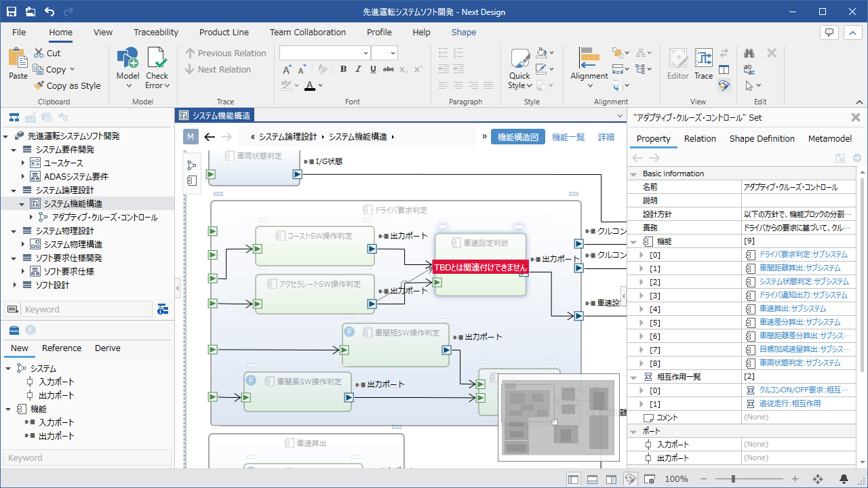The image size is (868, 488).
Task: Toggle Underline formatting
Action: pyautogui.click(x=373, y=69)
